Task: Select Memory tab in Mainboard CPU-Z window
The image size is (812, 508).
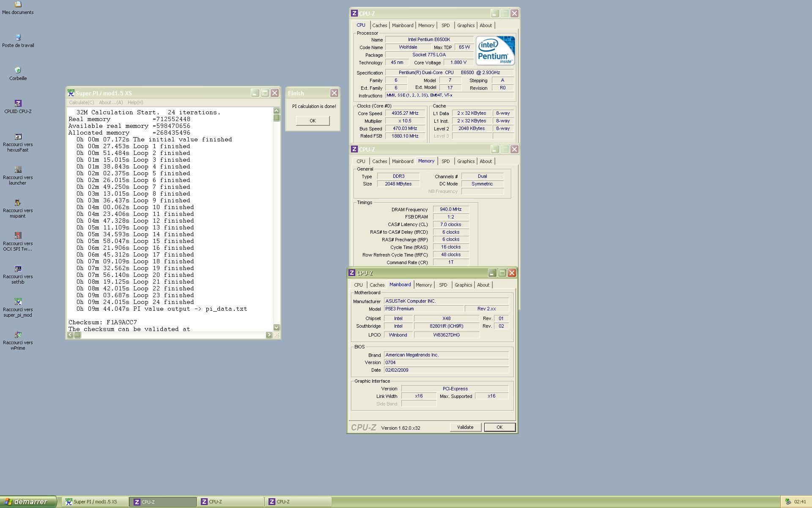Action: pyautogui.click(x=424, y=285)
